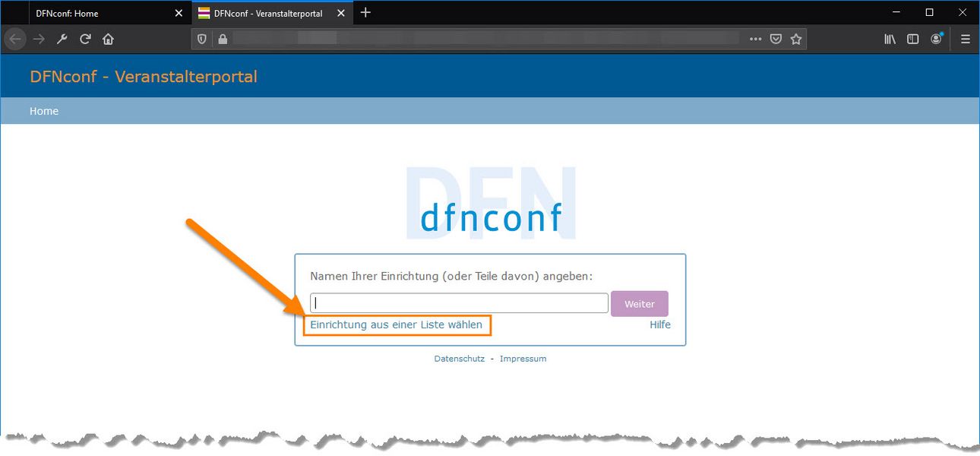The width and height of the screenshot is (980, 456).
Task: Bookmark this page with the star
Action: click(796, 39)
